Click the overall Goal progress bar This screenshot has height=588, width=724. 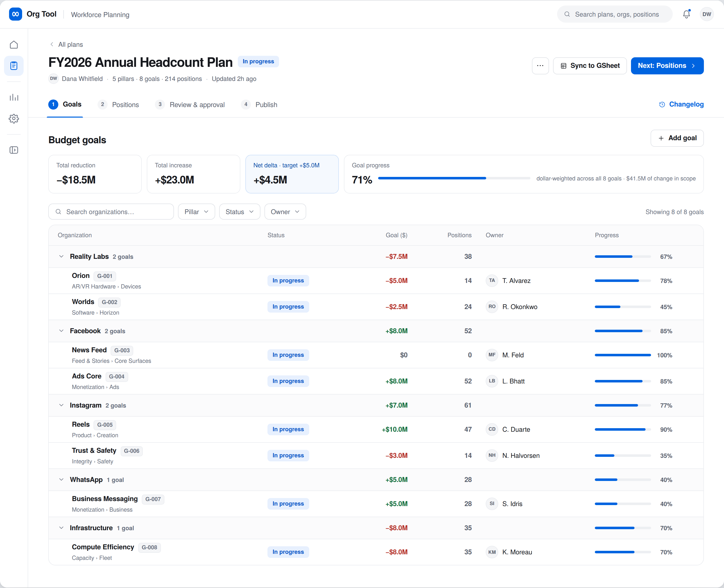(454, 178)
